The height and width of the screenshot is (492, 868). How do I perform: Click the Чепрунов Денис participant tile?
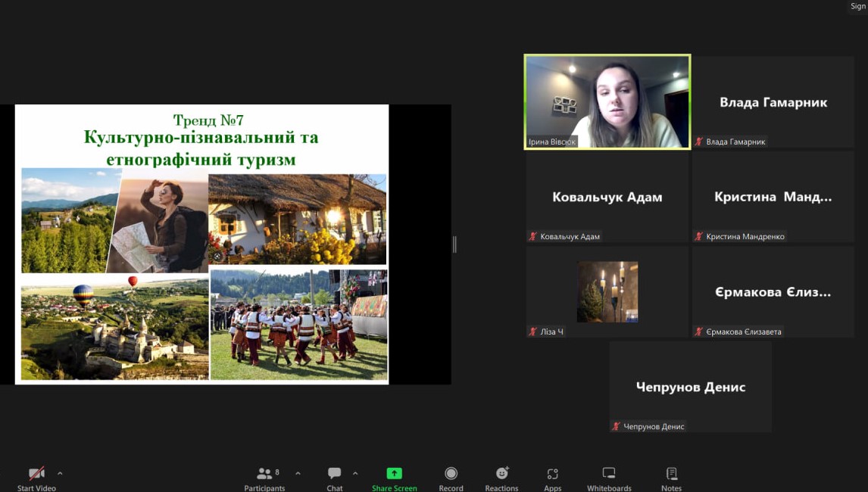click(x=690, y=387)
